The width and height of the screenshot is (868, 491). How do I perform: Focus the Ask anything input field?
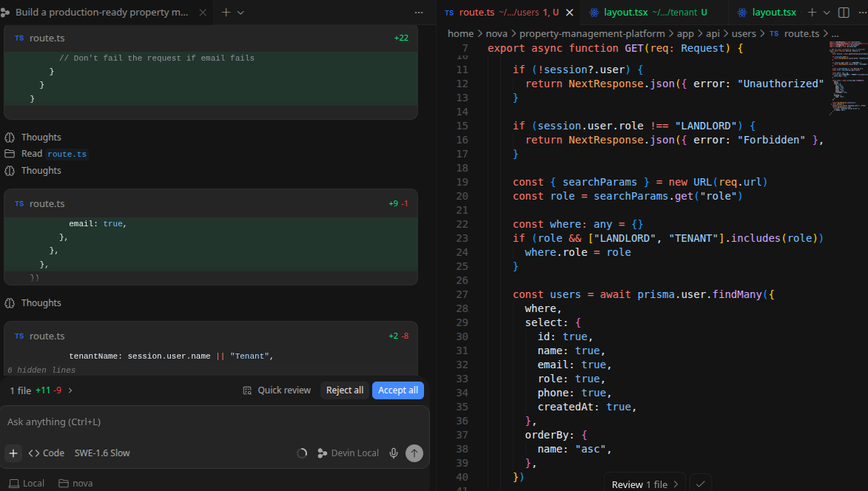coord(215,422)
